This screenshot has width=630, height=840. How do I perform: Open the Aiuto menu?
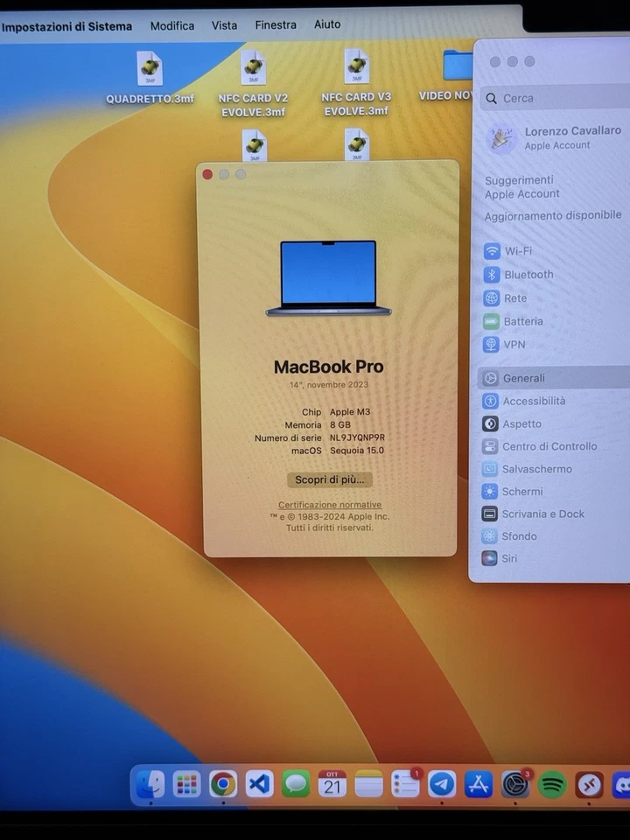326,24
